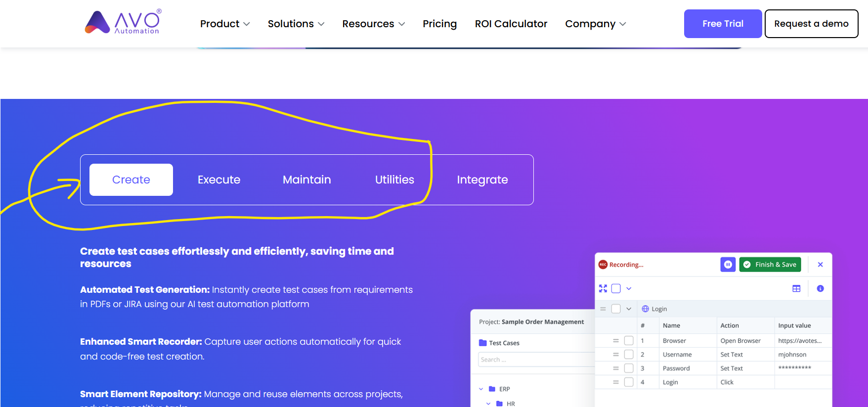Viewport: 868px width, 407px height.
Task: Click the Free Trial button
Action: (722, 24)
